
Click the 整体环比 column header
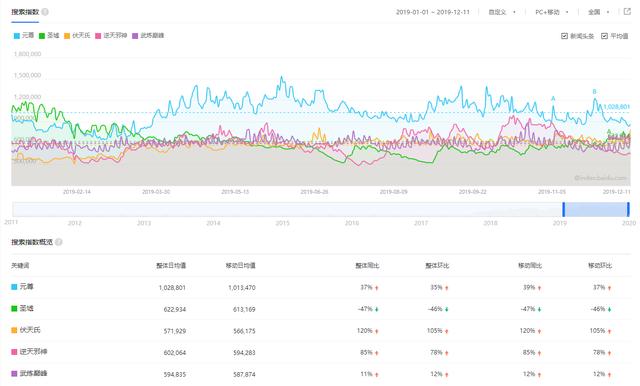click(x=437, y=266)
